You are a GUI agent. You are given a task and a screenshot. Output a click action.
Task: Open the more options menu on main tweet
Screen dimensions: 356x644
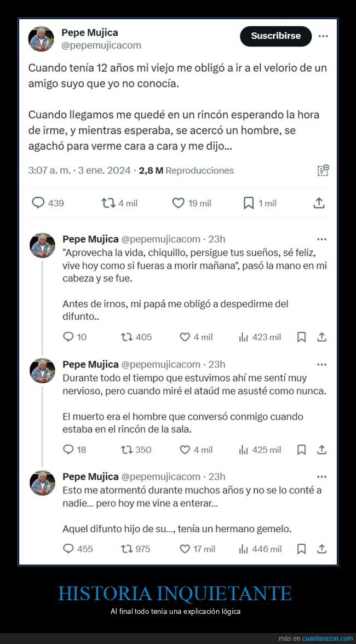point(324,36)
